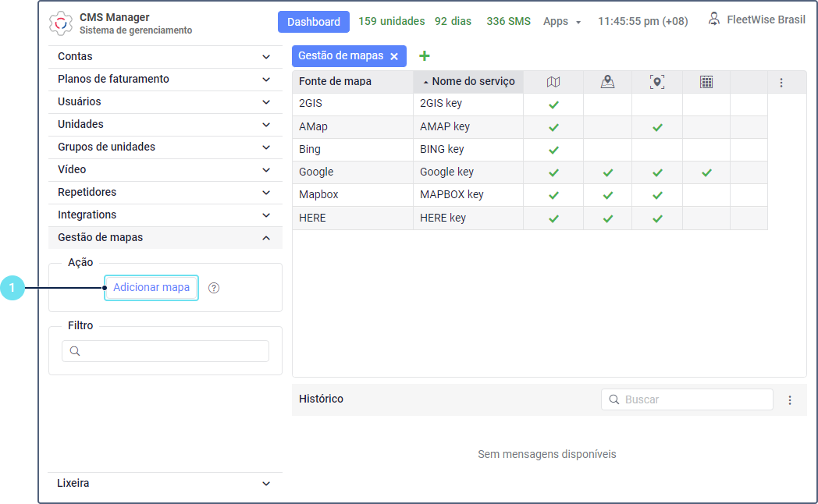Click the Dashboard button
Screen dimensions: 818x504
(313, 22)
